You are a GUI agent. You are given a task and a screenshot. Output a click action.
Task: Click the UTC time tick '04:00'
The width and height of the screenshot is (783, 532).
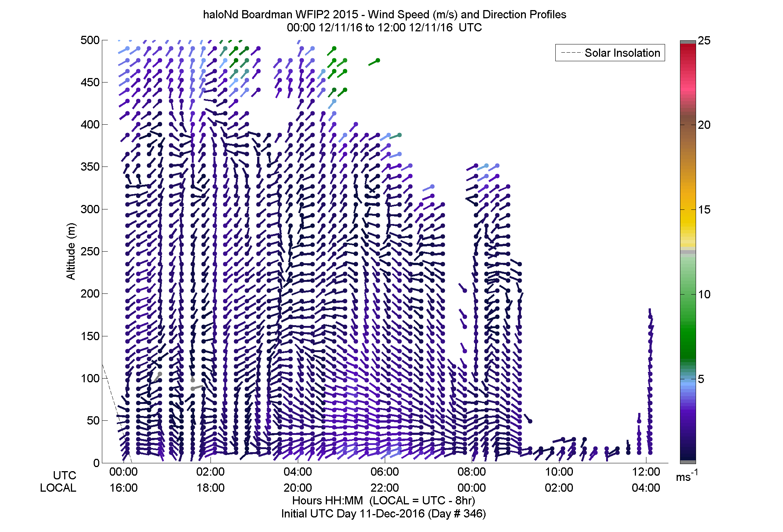click(298, 472)
